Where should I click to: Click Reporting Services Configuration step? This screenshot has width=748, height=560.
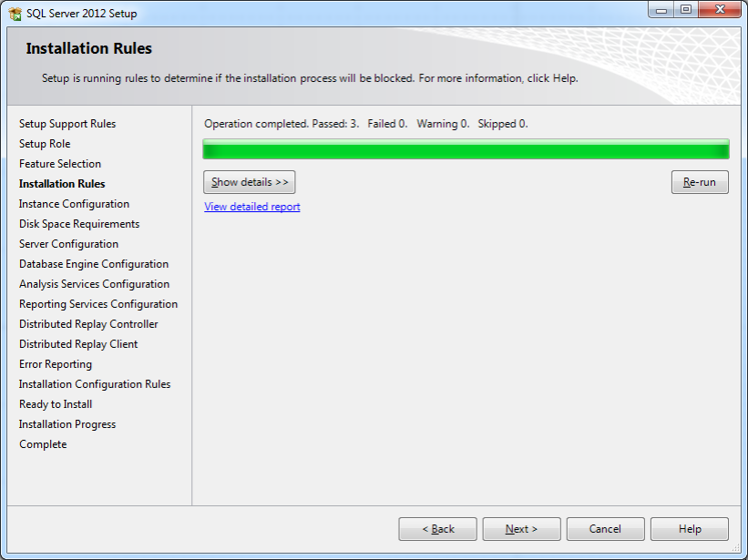[x=98, y=304]
